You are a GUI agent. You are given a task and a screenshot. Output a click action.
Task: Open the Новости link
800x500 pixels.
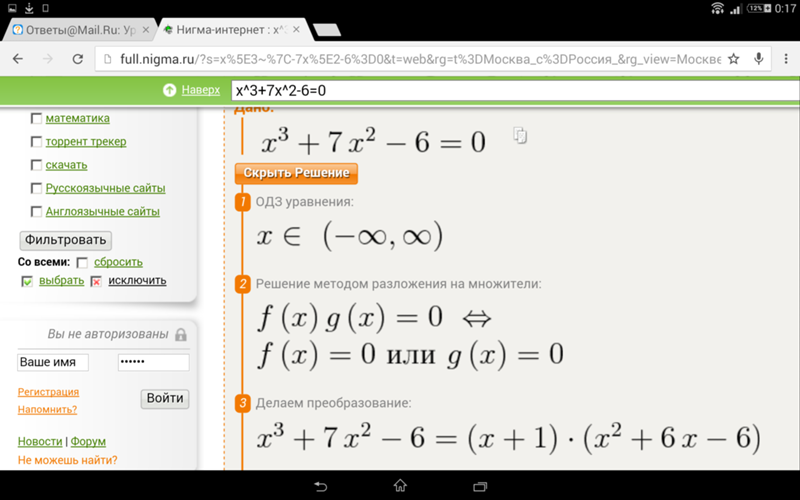click(x=40, y=441)
